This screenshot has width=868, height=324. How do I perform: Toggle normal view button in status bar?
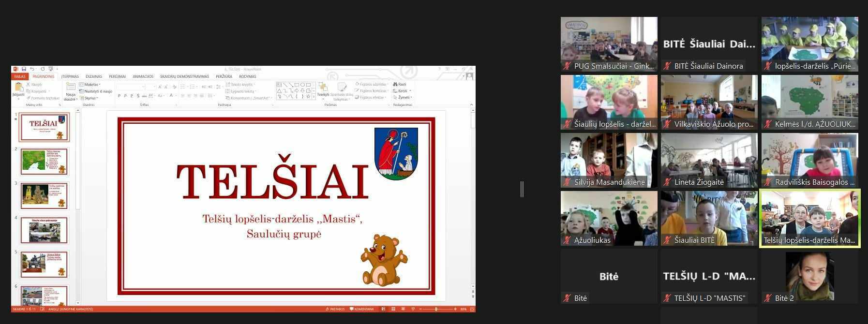coord(383,309)
